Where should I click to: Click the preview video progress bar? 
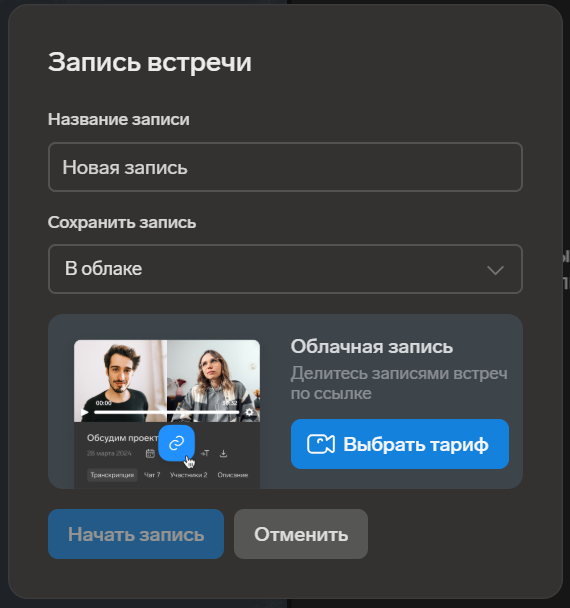tap(167, 413)
